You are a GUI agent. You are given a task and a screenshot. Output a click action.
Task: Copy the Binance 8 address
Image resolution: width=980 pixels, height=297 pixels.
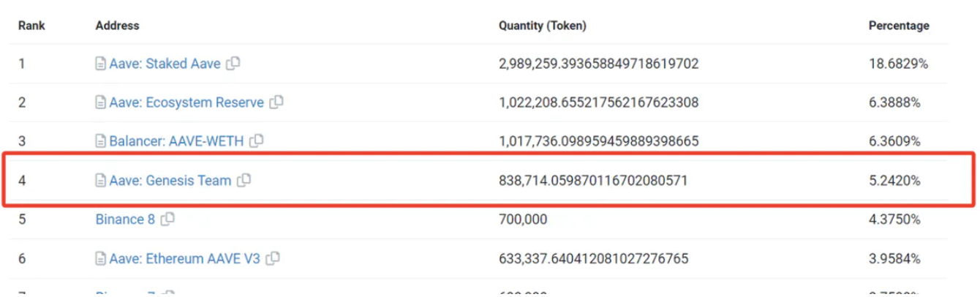168,219
